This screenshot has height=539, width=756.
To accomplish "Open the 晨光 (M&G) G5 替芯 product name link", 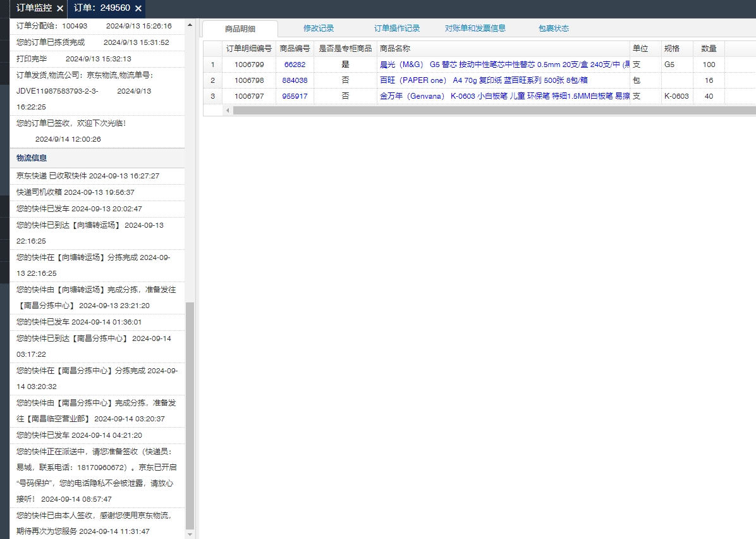I will tap(504, 65).
